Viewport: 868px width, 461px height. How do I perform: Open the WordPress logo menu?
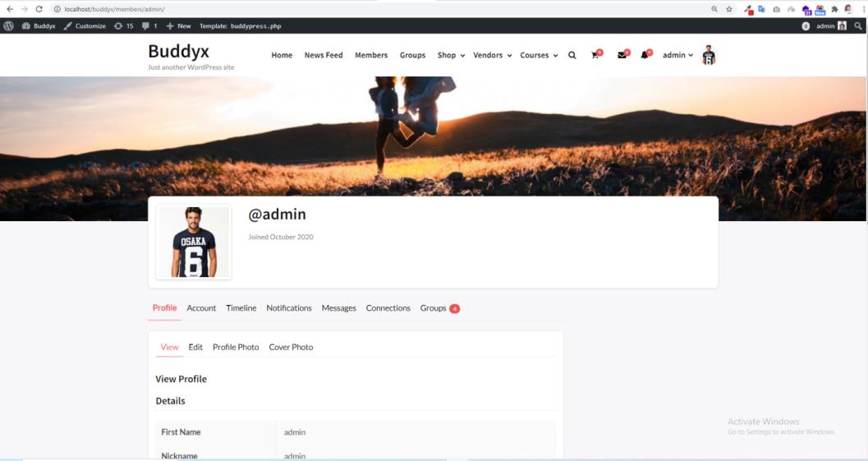pyautogui.click(x=9, y=25)
